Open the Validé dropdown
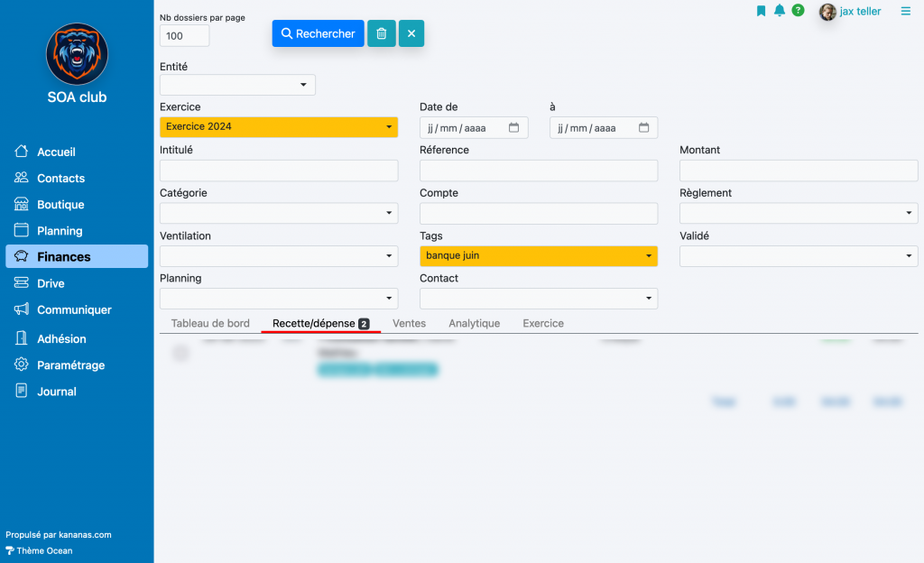Viewport: 924px width, 563px height. [908, 256]
